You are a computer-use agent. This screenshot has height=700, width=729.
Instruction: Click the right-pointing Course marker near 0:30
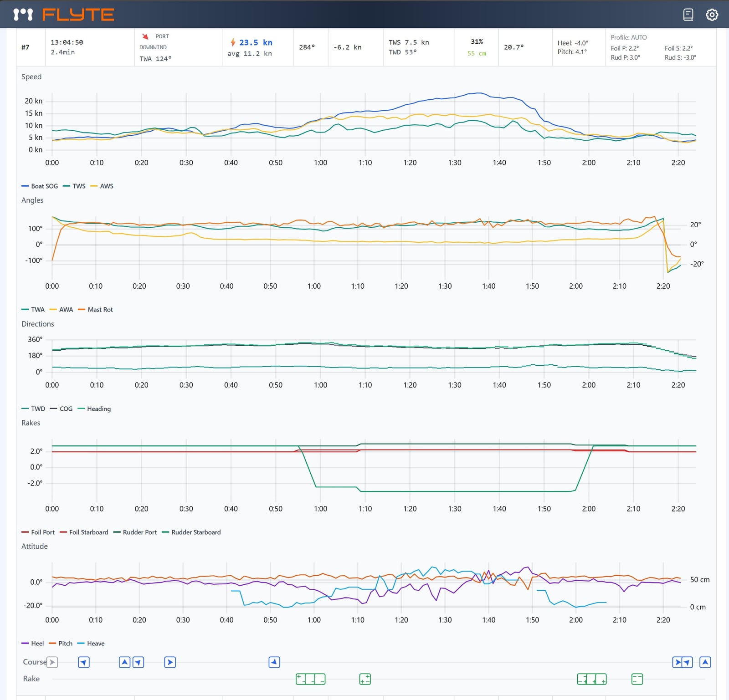(x=169, y=662)
